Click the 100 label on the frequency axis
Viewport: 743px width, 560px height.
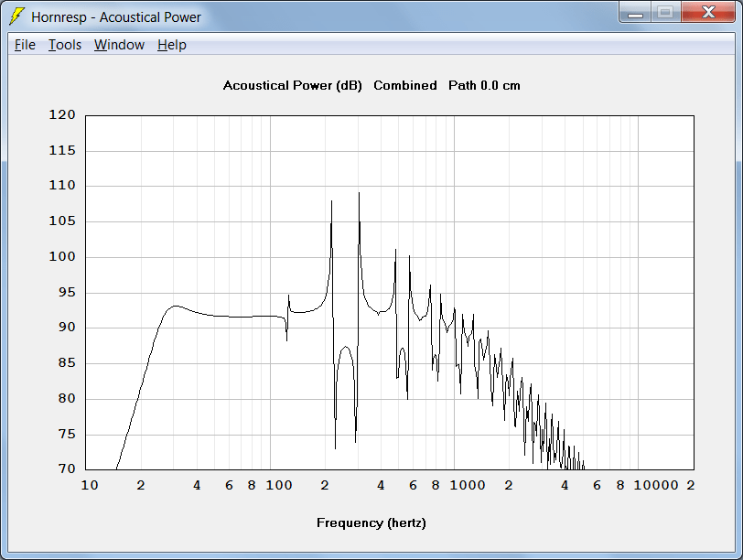click(x=278, y=485)
